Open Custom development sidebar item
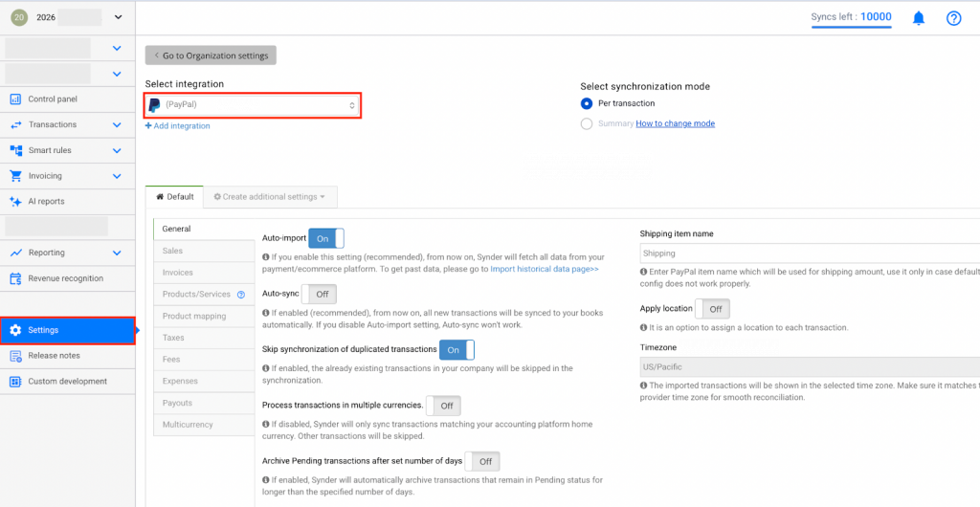 (x=67, y=382)
